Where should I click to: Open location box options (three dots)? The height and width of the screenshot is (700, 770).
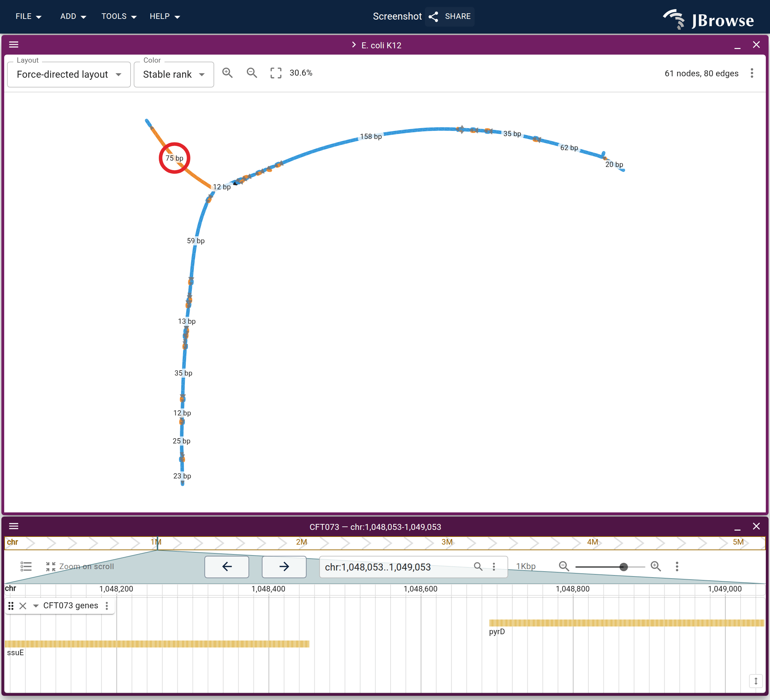[494, 567]
